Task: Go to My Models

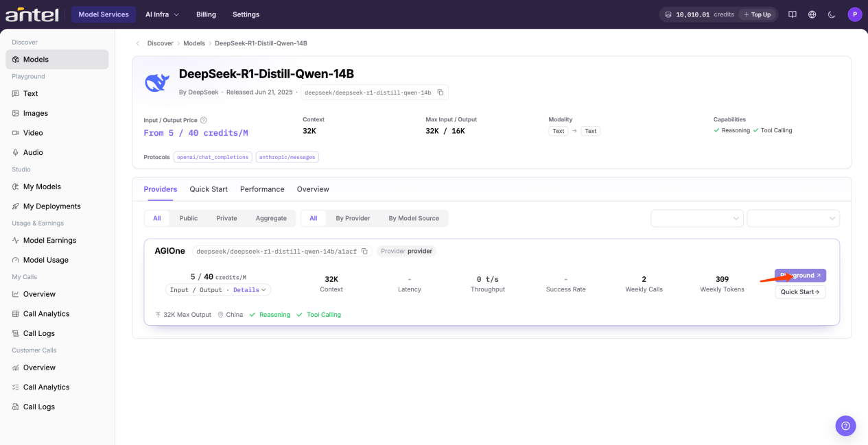Action: 57,187
